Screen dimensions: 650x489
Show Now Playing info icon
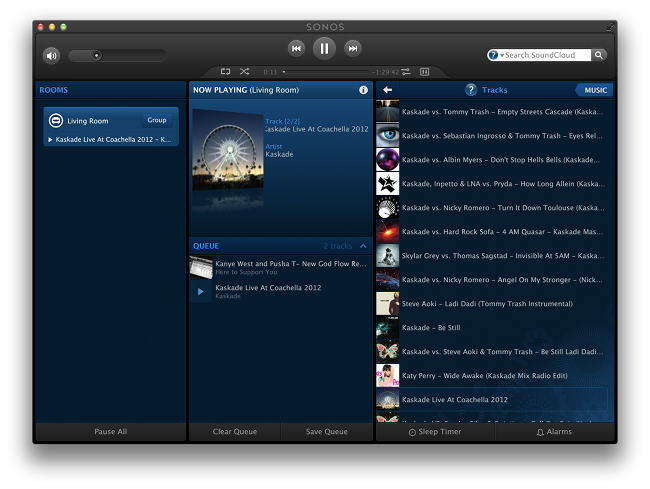coord(363,90)
